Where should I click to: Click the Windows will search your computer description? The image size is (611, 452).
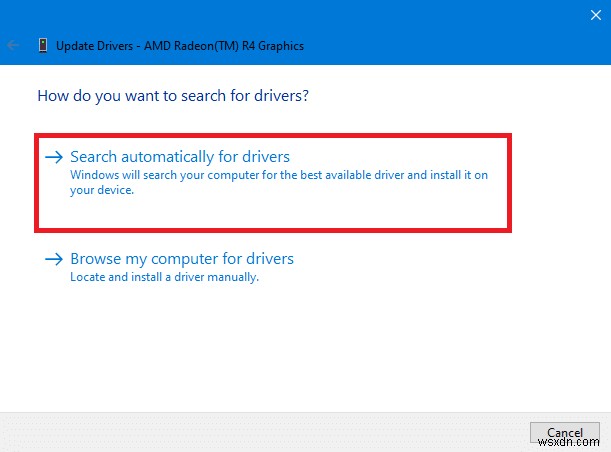coord(279,182)
